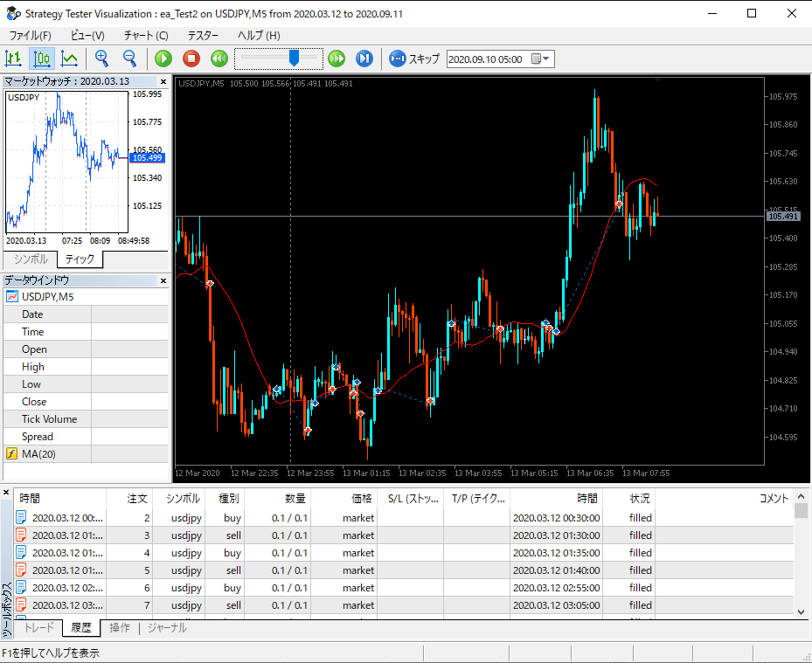Click the スキップ skip button
Image resolution: width=812 pixels, height=663 pixels.
coord(413,59)
